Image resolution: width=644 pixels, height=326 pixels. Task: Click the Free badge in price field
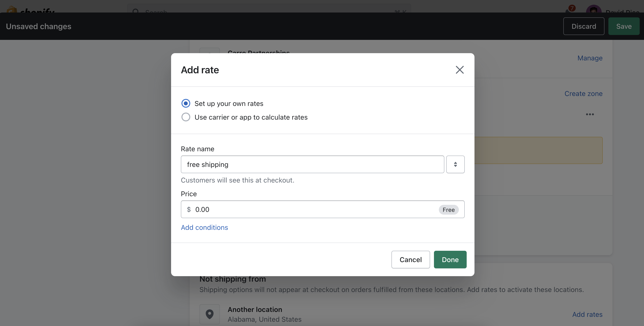click(x=448, y=210)
